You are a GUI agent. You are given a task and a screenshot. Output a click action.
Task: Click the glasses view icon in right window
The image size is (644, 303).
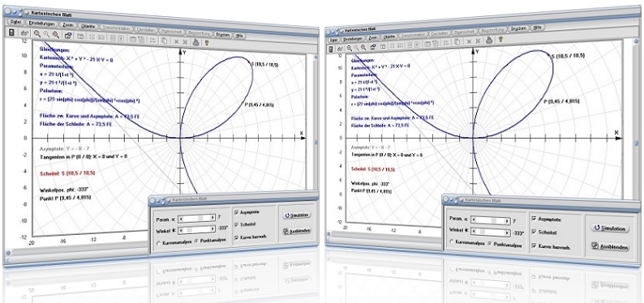[340, 49]
